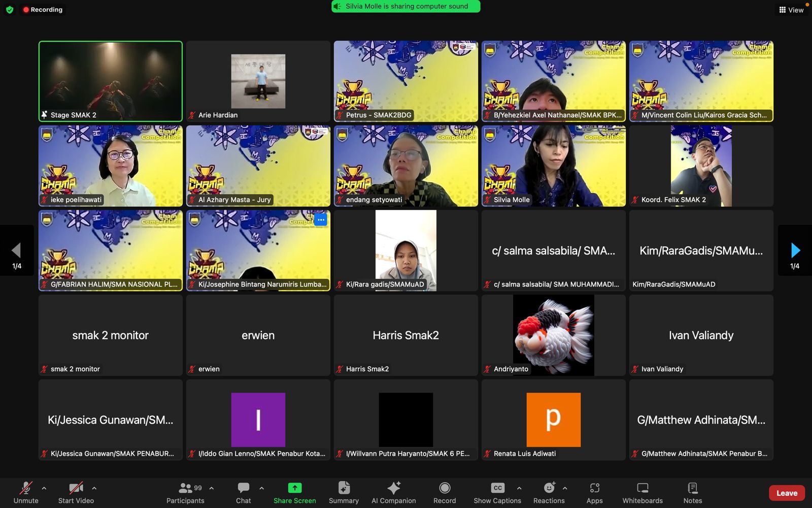The width and height of the screenshot is (812, 508).
Task: Select M/Vincent Colin Liu tile
Action: (701, 81)
